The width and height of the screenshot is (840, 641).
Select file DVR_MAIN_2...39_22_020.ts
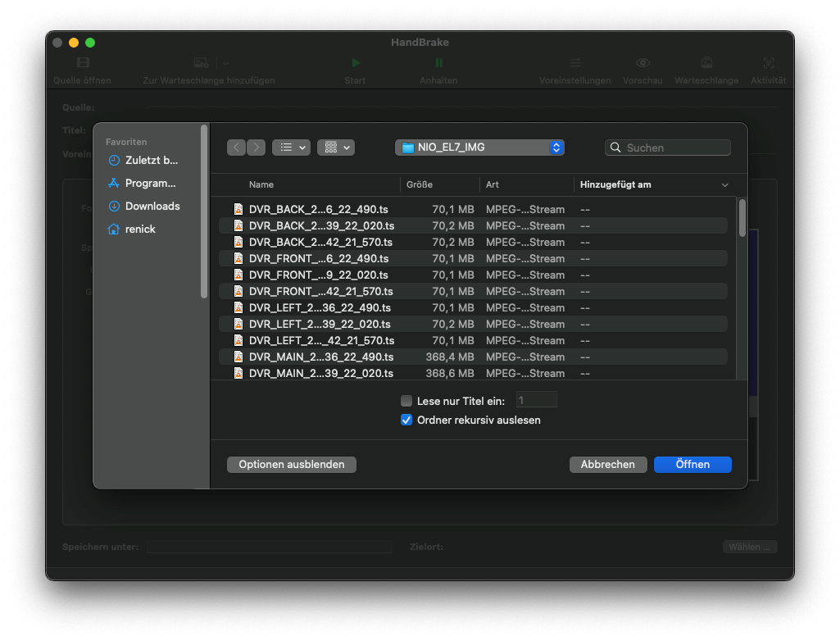[x=473, y=373]
